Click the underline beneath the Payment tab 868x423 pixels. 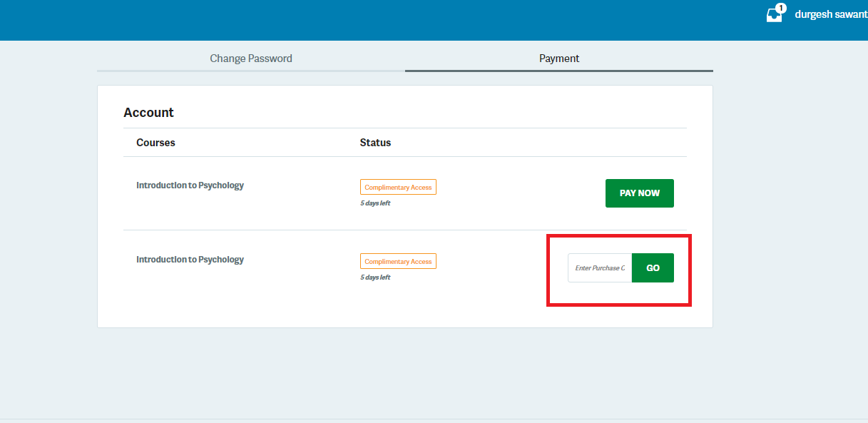(x=559, y=71)
